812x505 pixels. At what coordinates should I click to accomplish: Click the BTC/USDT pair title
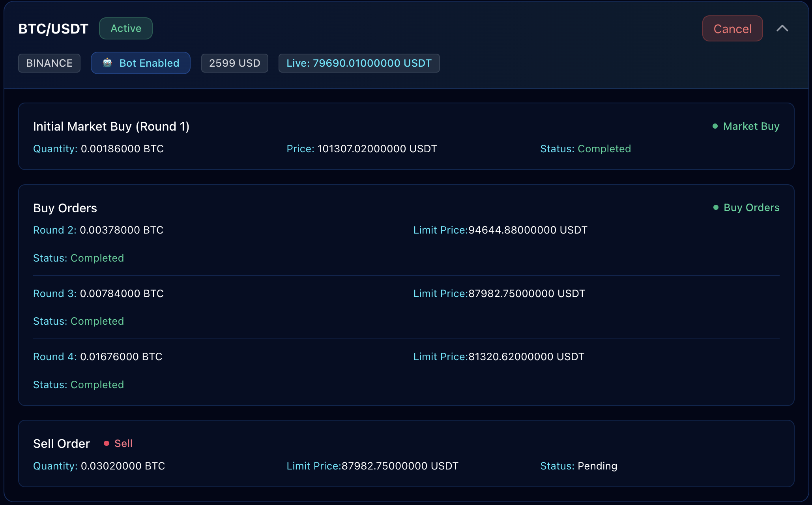tap(53, 29)
